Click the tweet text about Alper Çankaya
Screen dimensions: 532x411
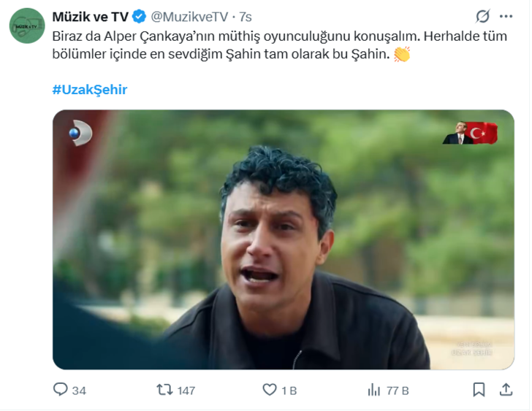280,45
